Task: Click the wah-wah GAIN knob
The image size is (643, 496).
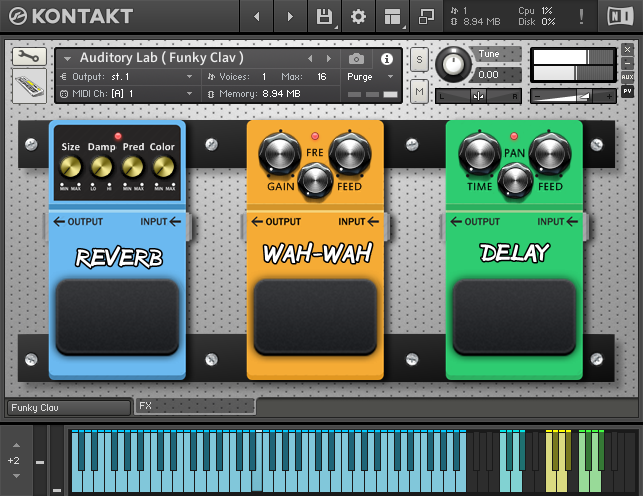Action: pos(278,155)
